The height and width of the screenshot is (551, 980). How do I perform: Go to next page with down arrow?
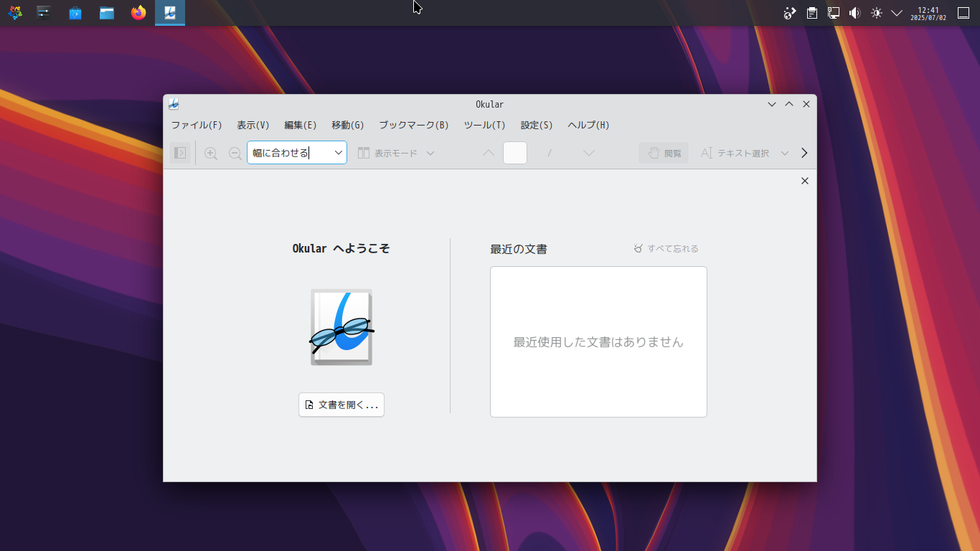(x=588, y=153)
